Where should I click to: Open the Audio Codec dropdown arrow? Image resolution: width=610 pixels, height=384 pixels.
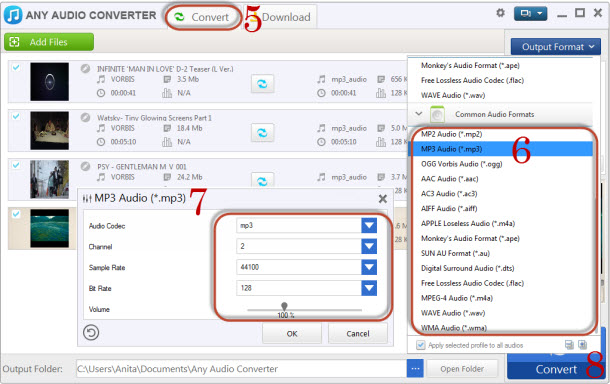369,225
